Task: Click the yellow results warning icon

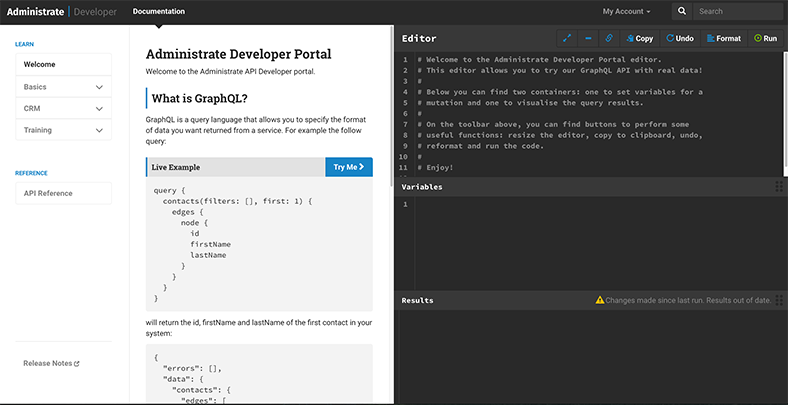Action: [x=600, y=300]
